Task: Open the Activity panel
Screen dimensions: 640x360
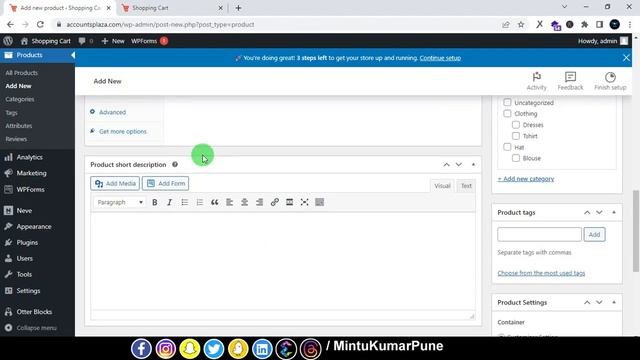Action: (x=536, y=81)
